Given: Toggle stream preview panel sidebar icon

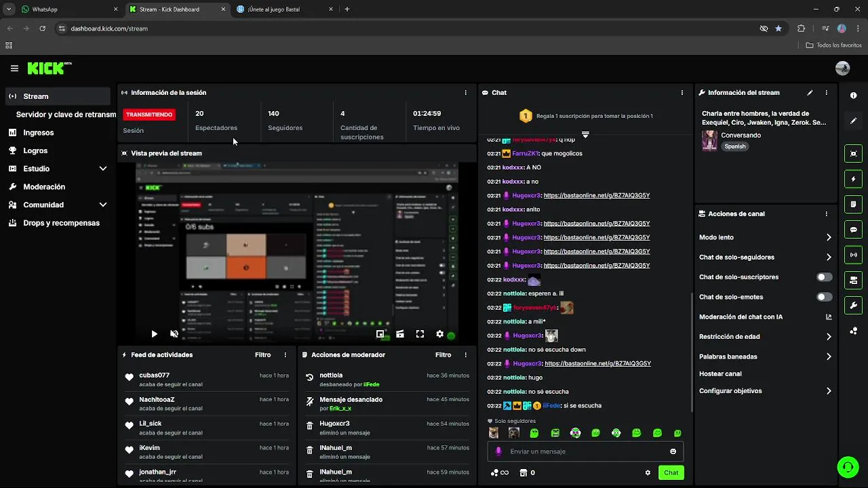Looking at the screenshot, I should click(x=853, y=154).
